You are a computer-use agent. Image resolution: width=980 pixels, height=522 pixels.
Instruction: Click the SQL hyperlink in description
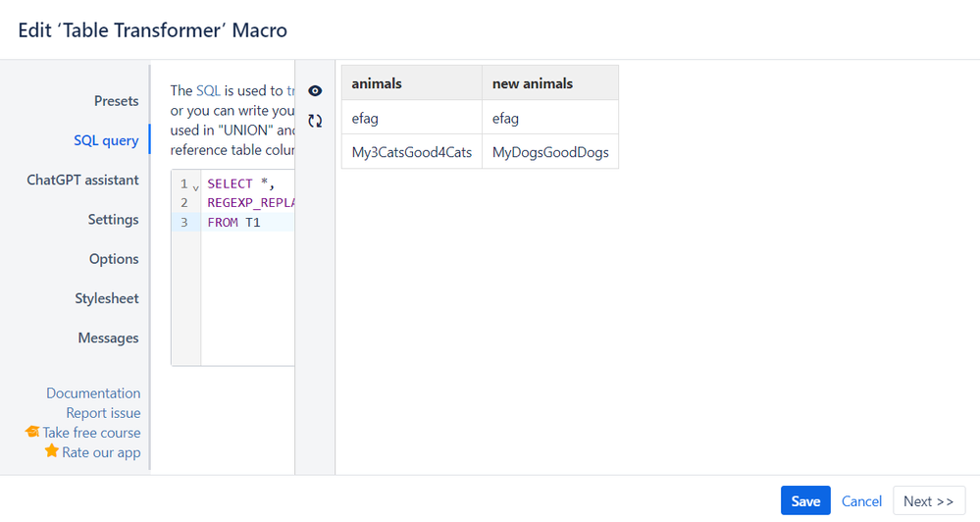pos(208,90)
